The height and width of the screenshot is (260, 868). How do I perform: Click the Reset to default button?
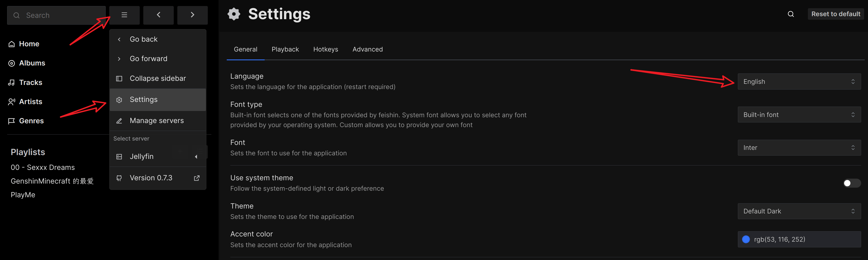[x=835, y=14]
